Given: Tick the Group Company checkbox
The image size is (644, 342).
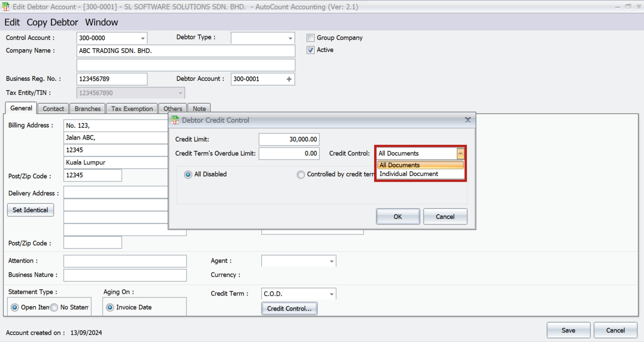Looking at the screenshot, I should pos(311,38).
